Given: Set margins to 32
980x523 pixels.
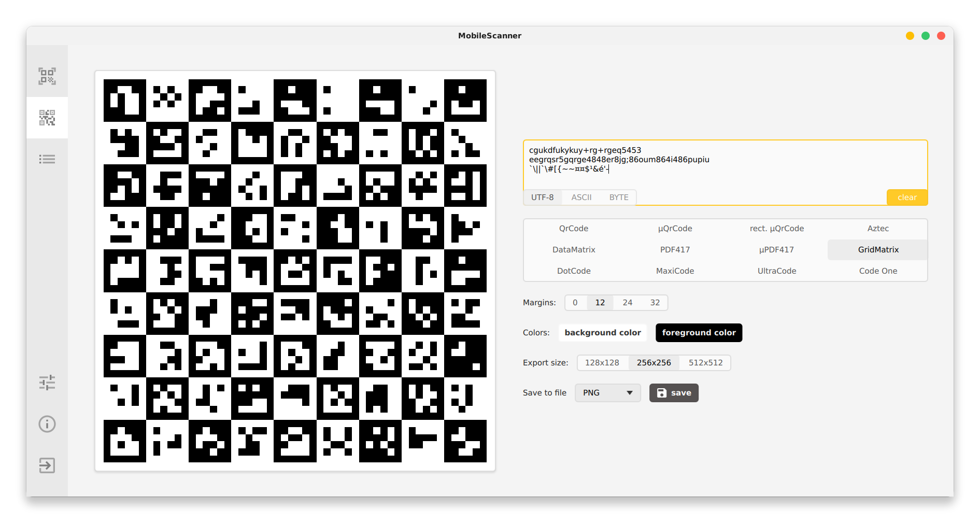Looking at the screenshot, I should pos(655,303).
